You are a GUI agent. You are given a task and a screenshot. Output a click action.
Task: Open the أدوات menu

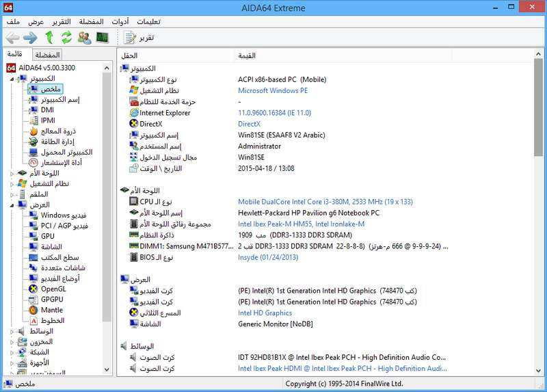pos(120,22)
